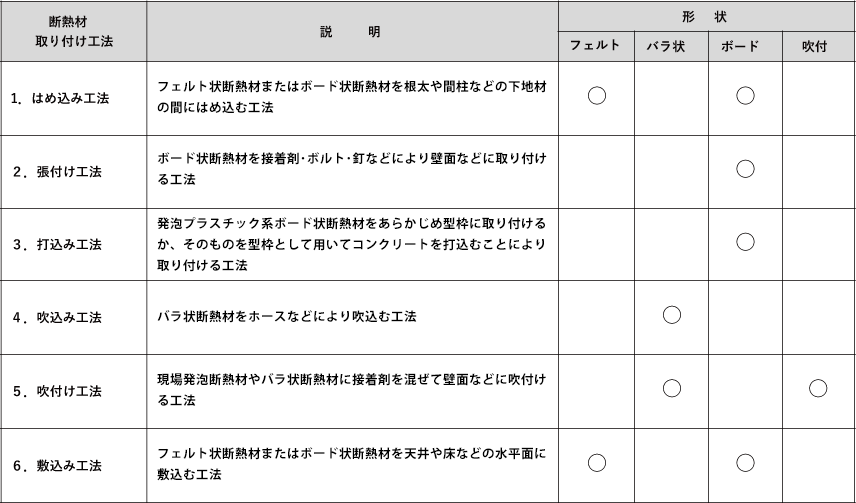Click the バラ状 circle for 吹付け工法
Viewport: 856px width, 503px height.
[671, 388]
